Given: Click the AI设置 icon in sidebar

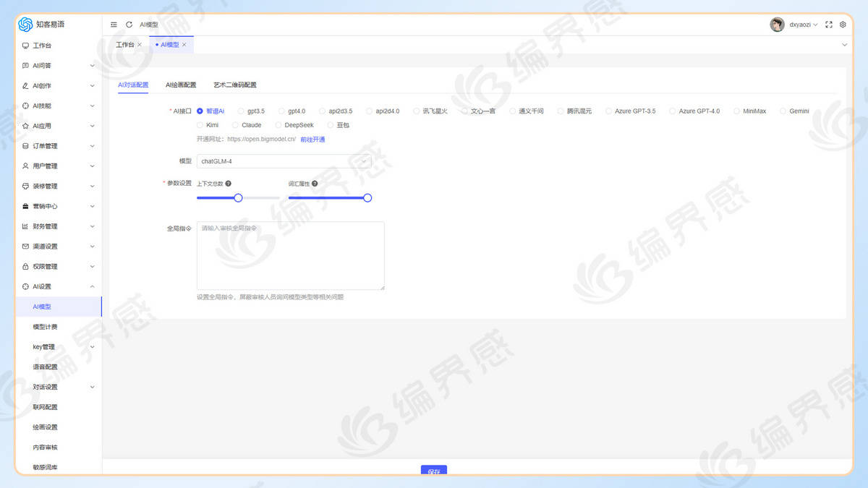Looking at the screenshot, I should pos(26,286).
